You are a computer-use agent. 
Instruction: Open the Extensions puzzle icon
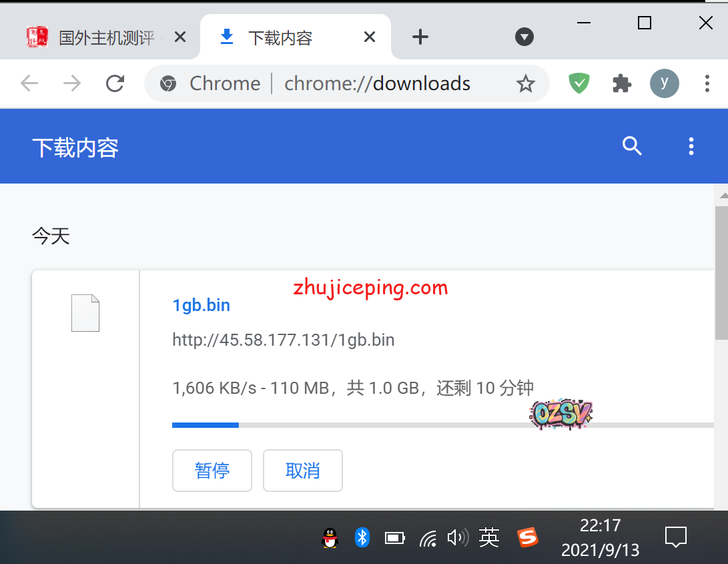point(622,83)
